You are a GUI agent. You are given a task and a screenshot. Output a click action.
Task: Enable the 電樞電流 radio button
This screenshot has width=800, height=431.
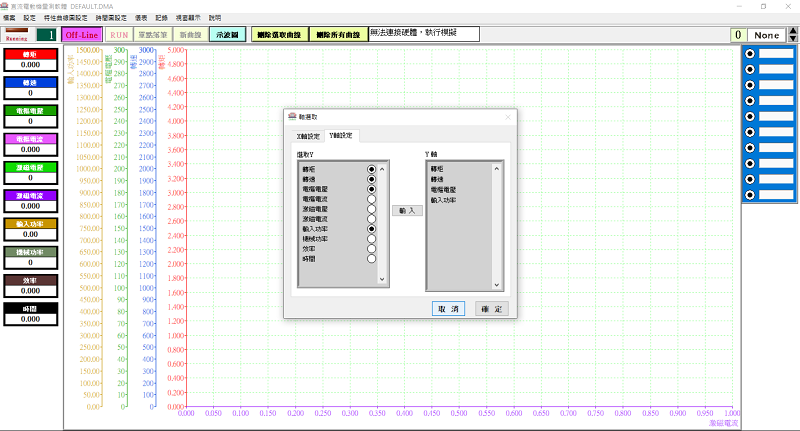coord(371,199)
